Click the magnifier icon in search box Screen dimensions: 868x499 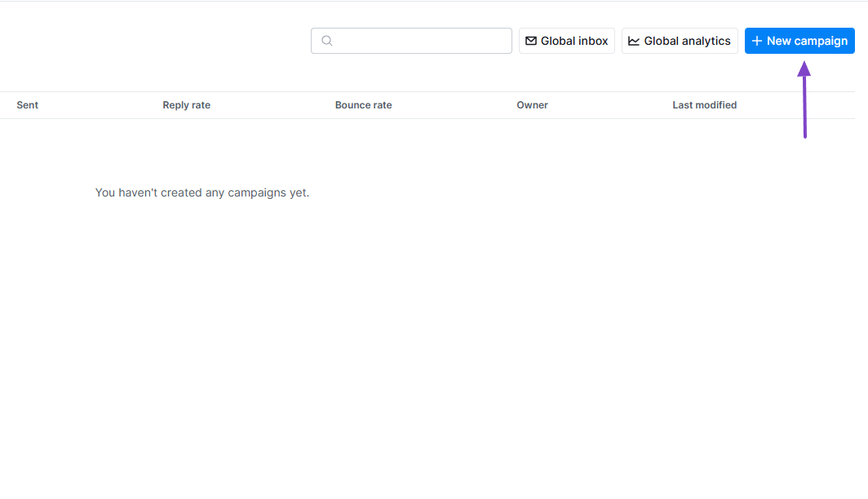click(x=327, y=41)
